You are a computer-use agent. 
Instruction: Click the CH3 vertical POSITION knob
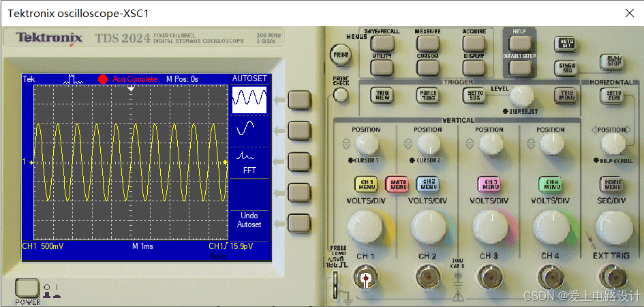point(491,144)
